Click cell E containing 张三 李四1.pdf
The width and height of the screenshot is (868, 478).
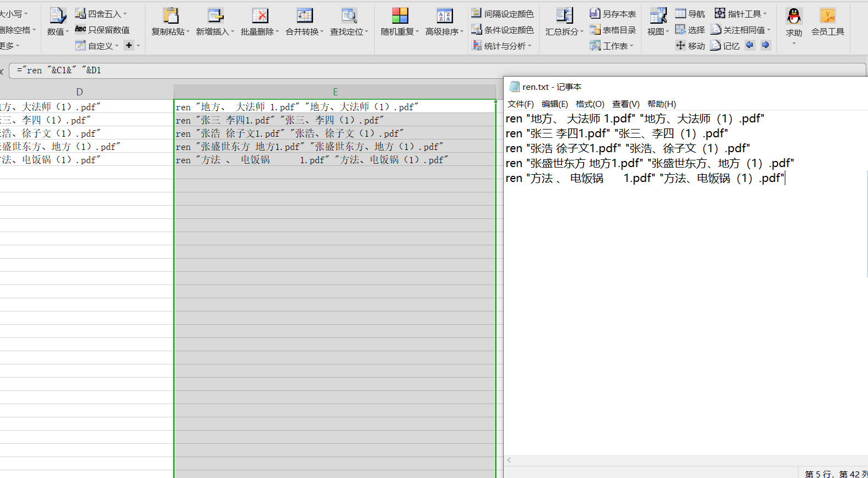[x=335, y=120]
